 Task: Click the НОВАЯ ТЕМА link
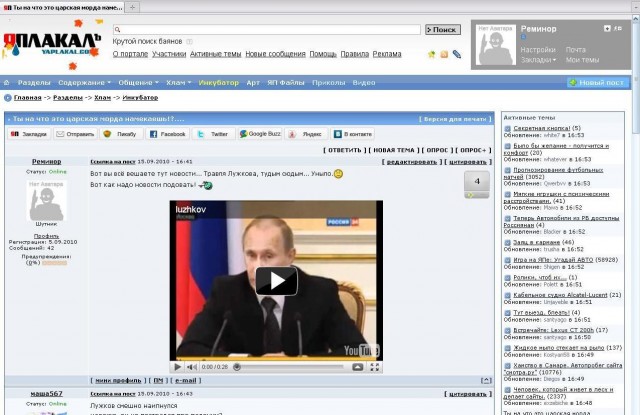coord(394,150)
